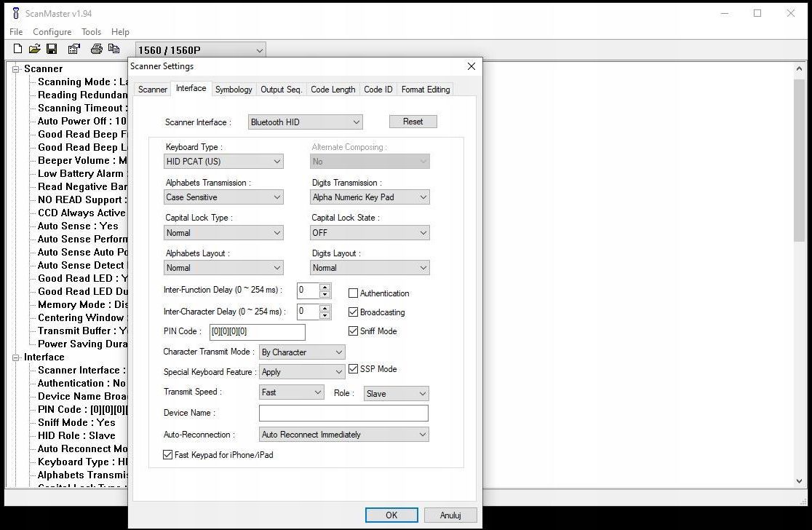Create a new document via toolbar icon
Image resolution: width=812 pixels, height=530 pixels.
17,48
